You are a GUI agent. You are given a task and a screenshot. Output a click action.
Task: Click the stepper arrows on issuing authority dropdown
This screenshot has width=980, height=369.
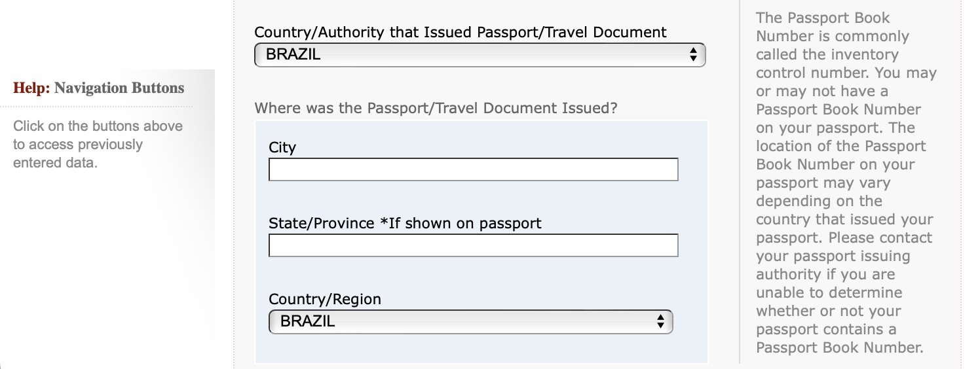693,55
